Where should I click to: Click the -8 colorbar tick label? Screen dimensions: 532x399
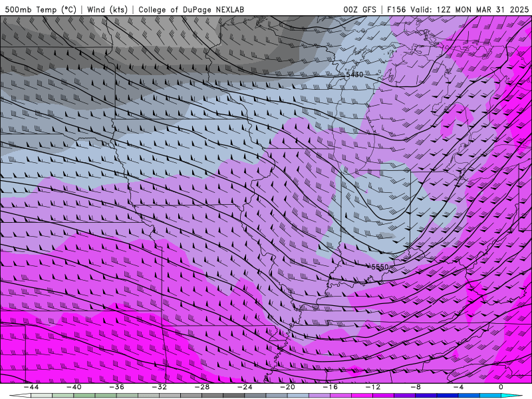point(416,387)
